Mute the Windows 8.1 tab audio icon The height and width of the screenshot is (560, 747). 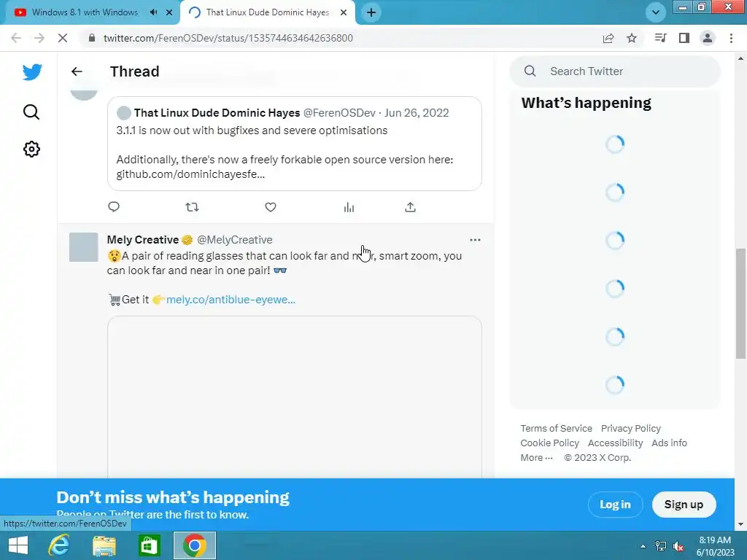click(x=153, y=12)
